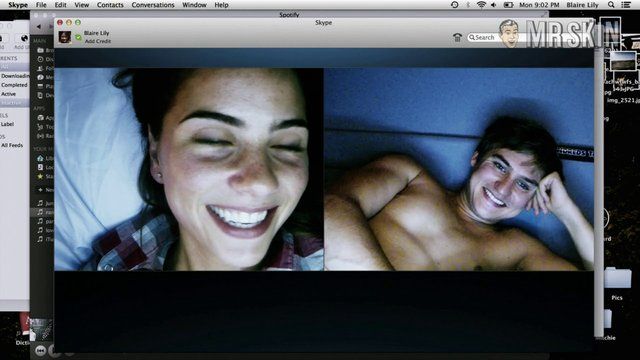Image resolution: width=640 pixels, height=360 pixels.
Task: Click the Spotify Radio icon
Action: [40, 136]
